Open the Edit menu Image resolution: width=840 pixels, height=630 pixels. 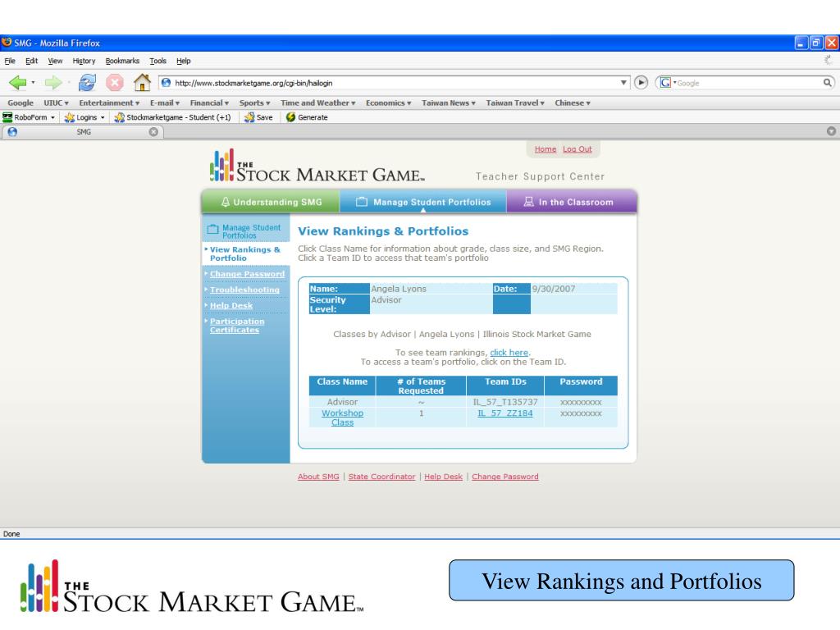click(x=32, y=61)
